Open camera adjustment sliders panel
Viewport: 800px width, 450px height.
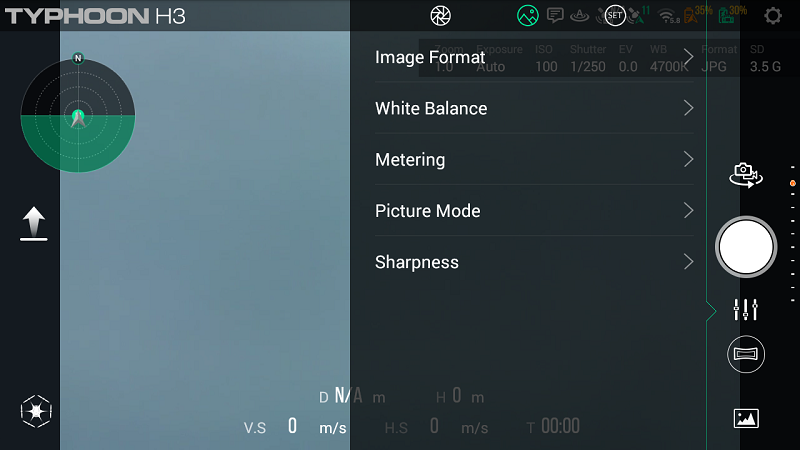coord(746,310)
